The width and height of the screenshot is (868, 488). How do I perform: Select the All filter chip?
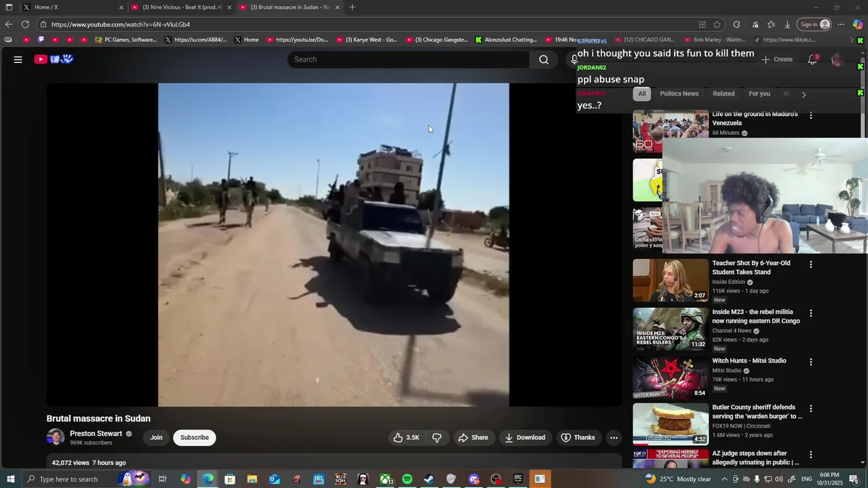pyautogui.click(x=642, y=94)
